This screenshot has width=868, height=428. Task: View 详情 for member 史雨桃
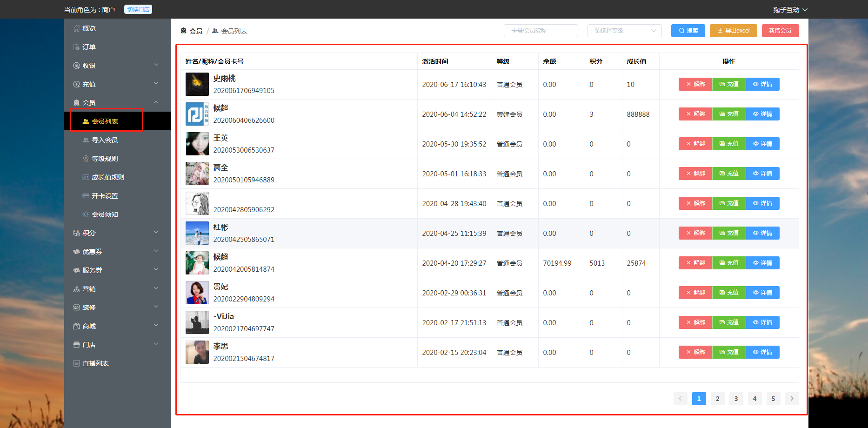pyautogui.click(x=763, y=84)
